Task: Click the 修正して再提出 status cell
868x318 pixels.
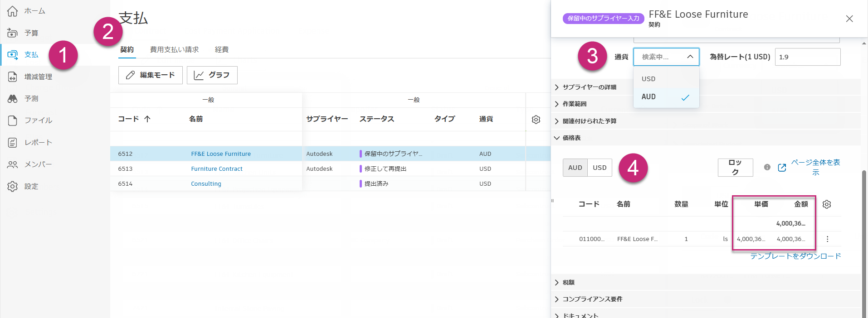Action: [385, 169]
